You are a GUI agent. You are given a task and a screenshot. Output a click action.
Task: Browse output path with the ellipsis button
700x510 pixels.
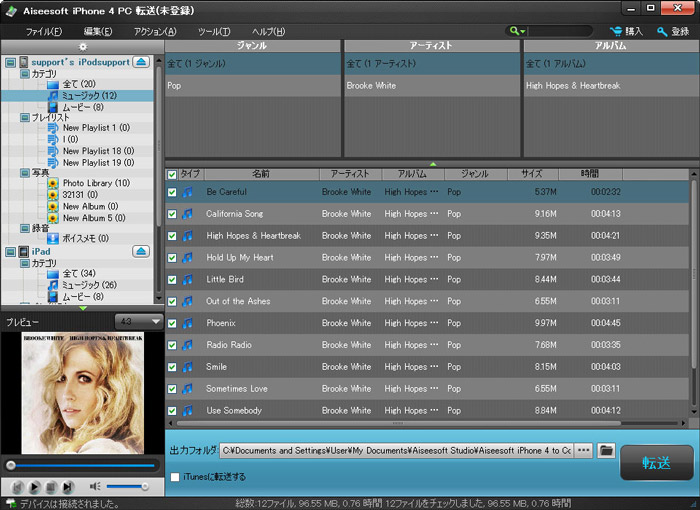(583, 450)
